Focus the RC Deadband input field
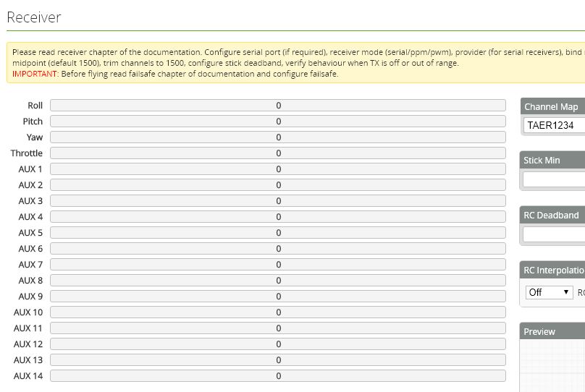The image size is (585, 392). click(x=554, y=234)
